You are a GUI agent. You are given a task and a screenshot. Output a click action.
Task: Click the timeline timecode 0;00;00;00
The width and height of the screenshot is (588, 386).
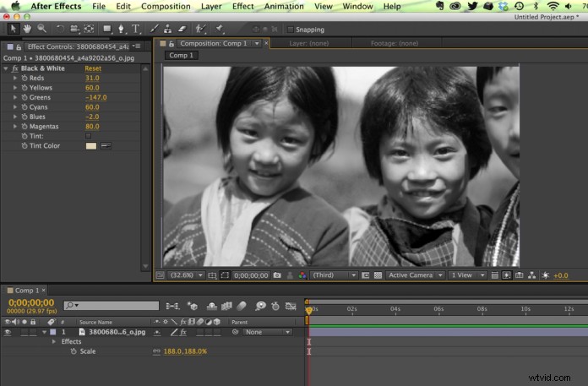point(31,303)
